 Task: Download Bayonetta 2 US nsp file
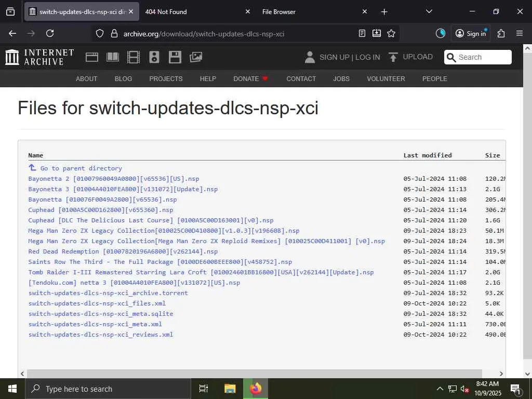pyautogui.click(x=114, y=179)
